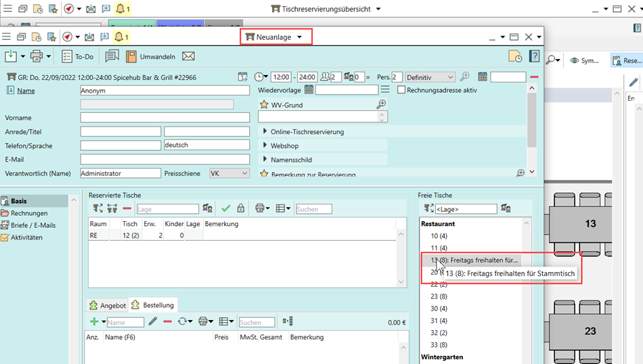Viewport: 643px width, 364px height.
Task: Click the padlock icon in Reservierte Tische
Action: tap(240, 209)
